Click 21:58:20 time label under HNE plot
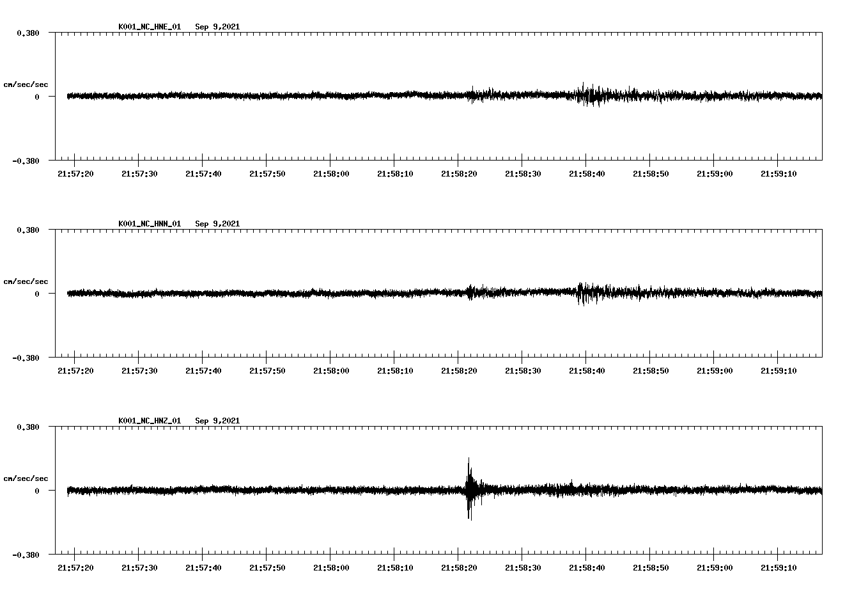 coord(459,174)
